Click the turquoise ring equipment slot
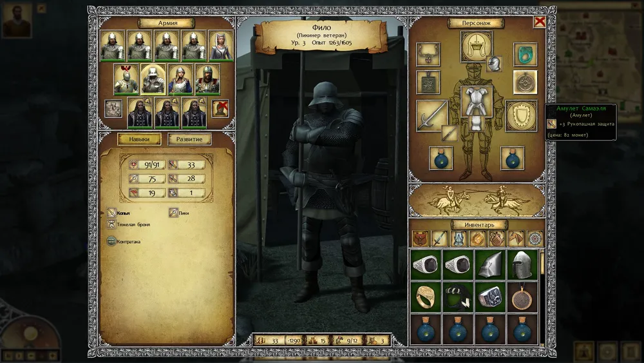The image size is (644, 363). tap(525, 54)
